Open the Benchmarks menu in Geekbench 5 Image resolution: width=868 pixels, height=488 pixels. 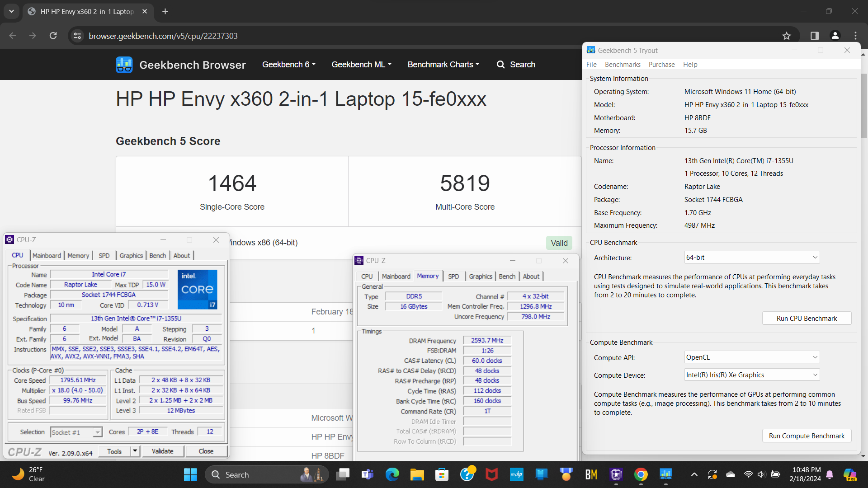(x=623, y=65)
